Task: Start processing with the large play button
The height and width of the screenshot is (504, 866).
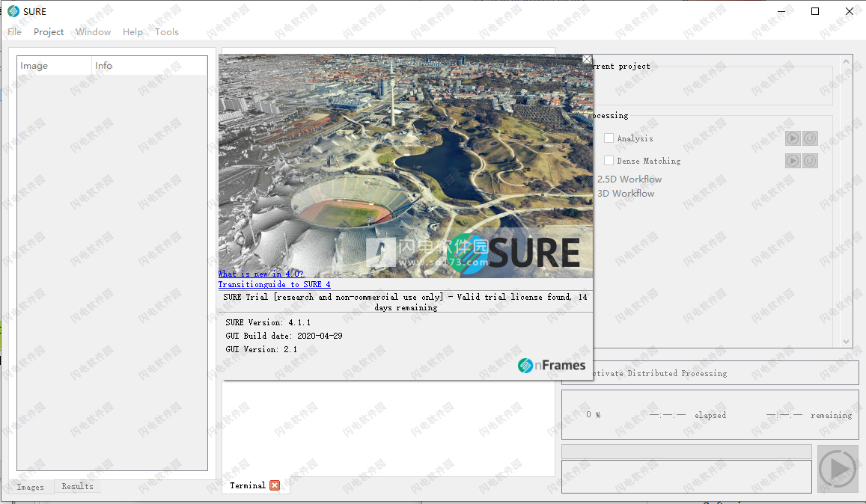Action: (x=838, y=469)
